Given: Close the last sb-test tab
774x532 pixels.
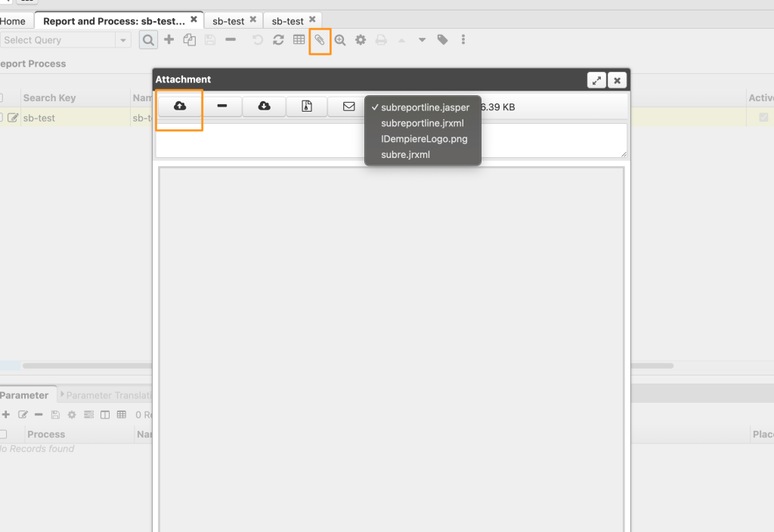Looking at the screenshot, I should coord(312,19).
